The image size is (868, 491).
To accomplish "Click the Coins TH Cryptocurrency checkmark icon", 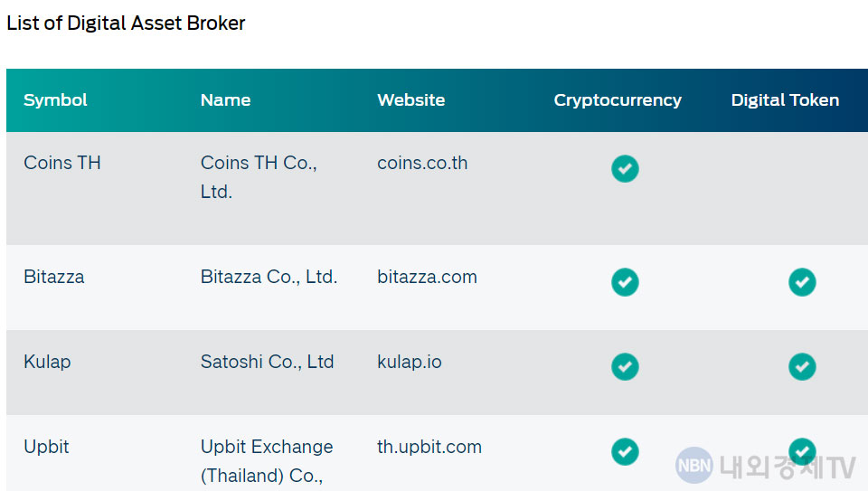I will (625, 169).
